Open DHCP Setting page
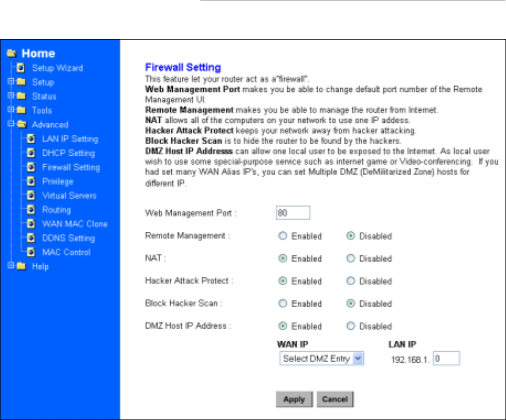Screen dimensions: 506x420 [x=68, y=153]
